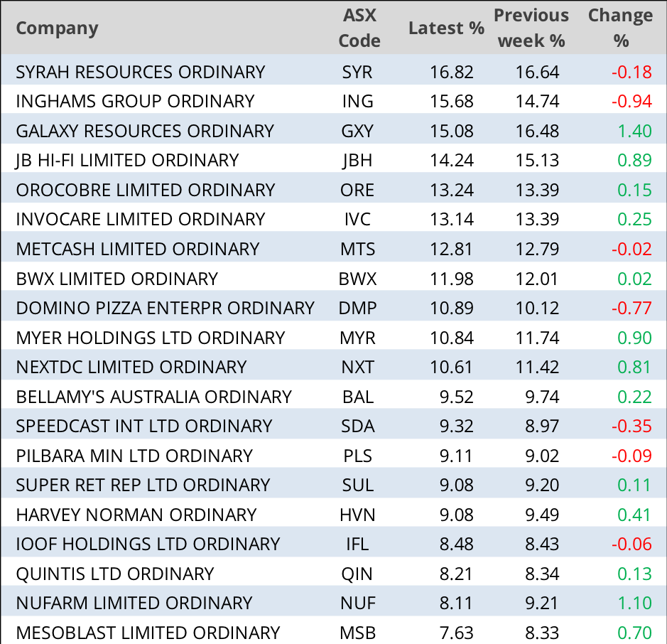Click the red -0.94 change value
This screenshot has width=667, height=644.
click(x=631, y=102)
